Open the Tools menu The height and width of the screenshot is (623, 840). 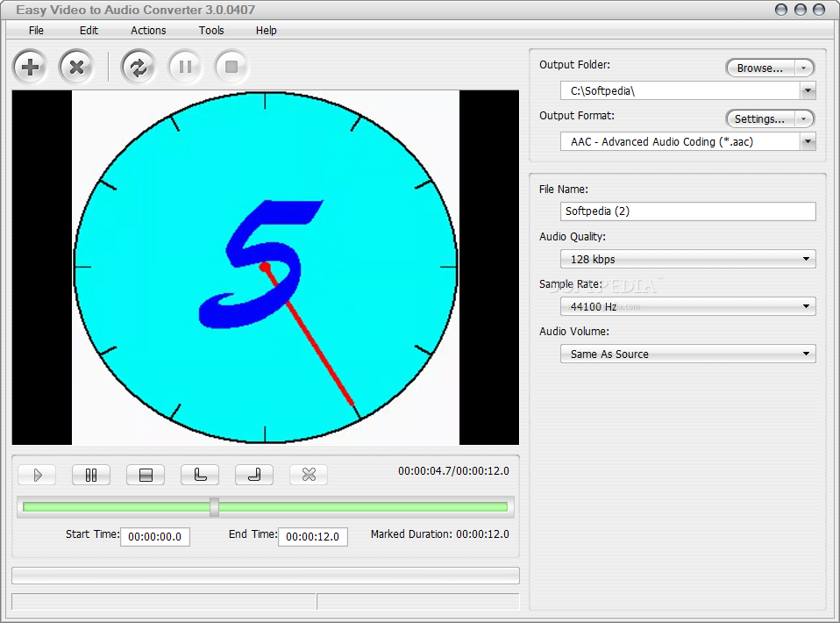[211, 31]
